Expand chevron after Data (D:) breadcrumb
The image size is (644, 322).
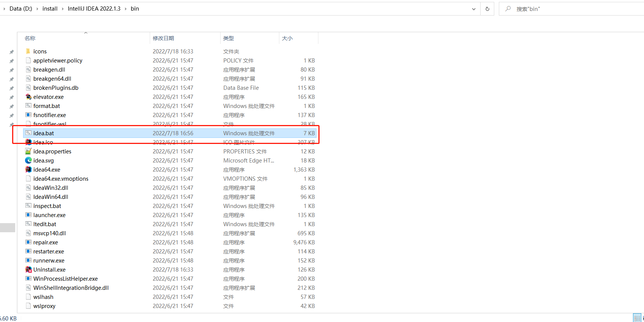coord(37,9)
